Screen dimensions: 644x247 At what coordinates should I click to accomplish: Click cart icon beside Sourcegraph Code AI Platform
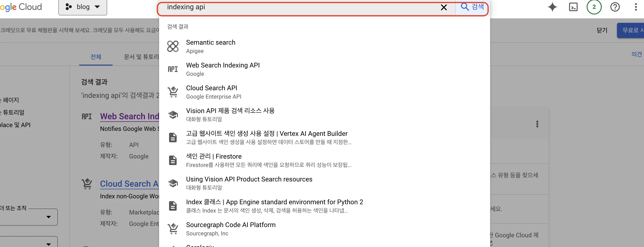coord(173,229)
